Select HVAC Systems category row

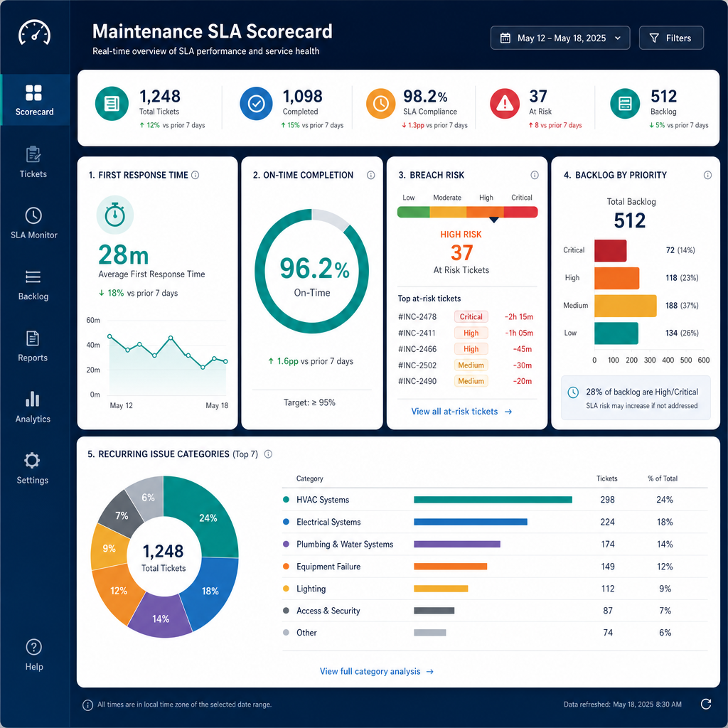(495, 500)
